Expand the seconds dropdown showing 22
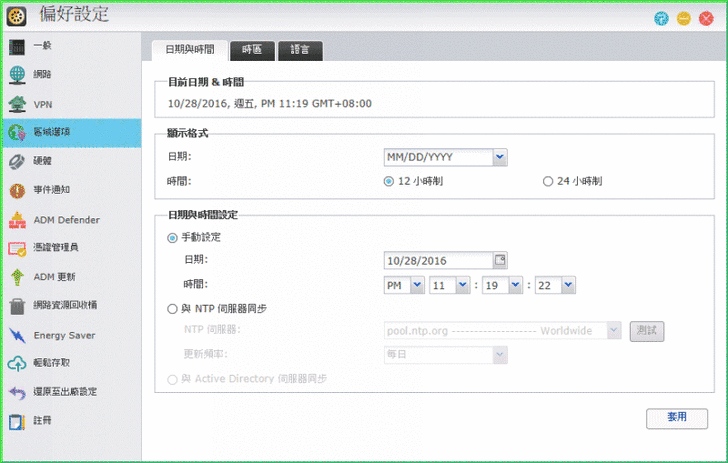 pos(568,285)
